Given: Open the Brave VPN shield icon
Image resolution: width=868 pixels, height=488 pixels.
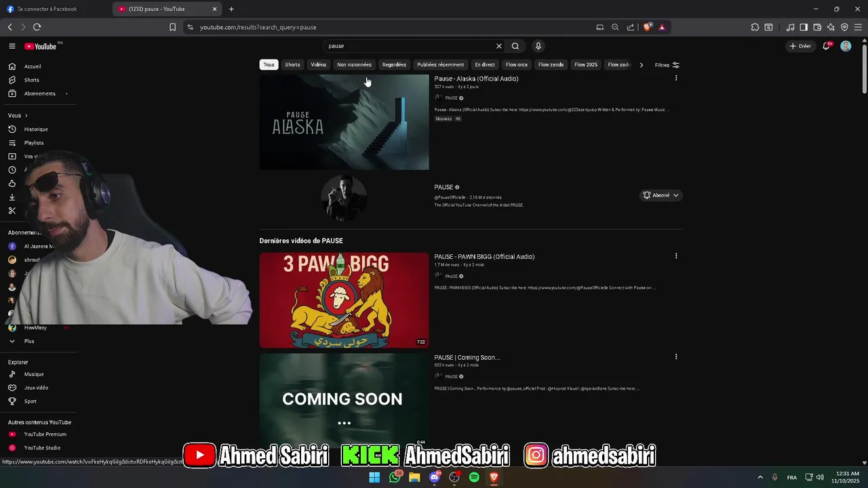Looking at the screenshot, I should point(844,27).
